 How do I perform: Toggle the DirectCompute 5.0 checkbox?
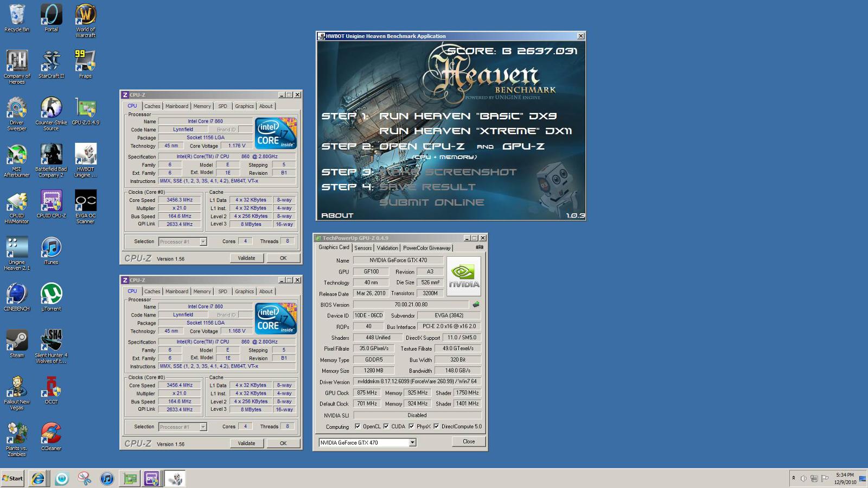pyautogui.click(x=436, y=426)
